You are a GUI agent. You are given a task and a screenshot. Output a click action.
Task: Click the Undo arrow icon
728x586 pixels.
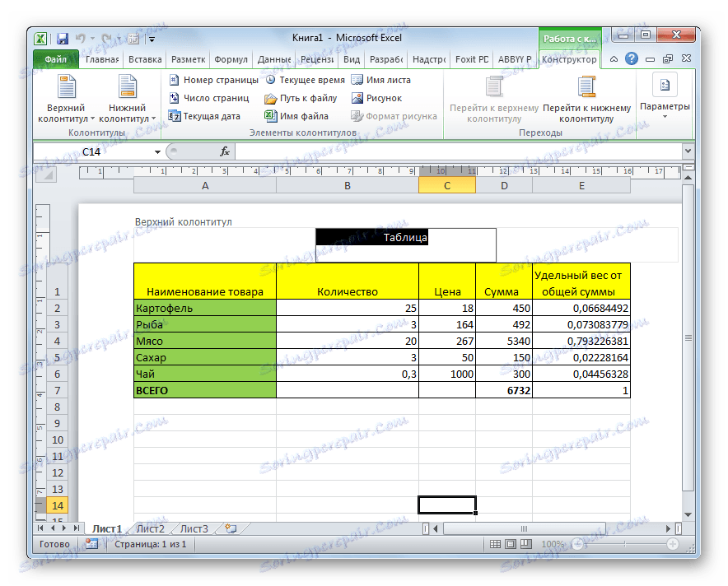pos(81,39)
